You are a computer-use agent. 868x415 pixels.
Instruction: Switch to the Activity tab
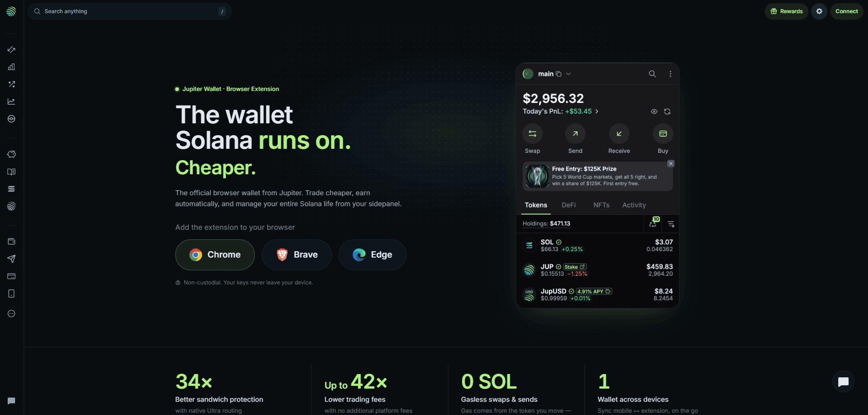(634, 205)
